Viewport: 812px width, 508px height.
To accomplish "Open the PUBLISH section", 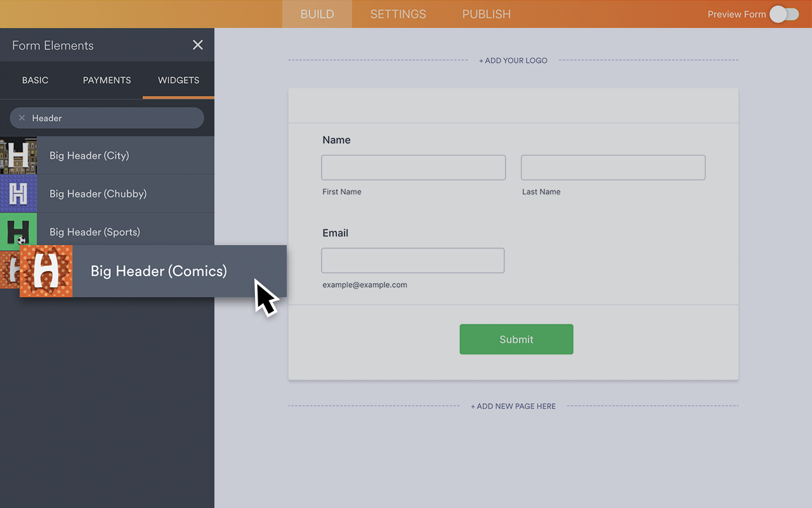I will point(486,14).
